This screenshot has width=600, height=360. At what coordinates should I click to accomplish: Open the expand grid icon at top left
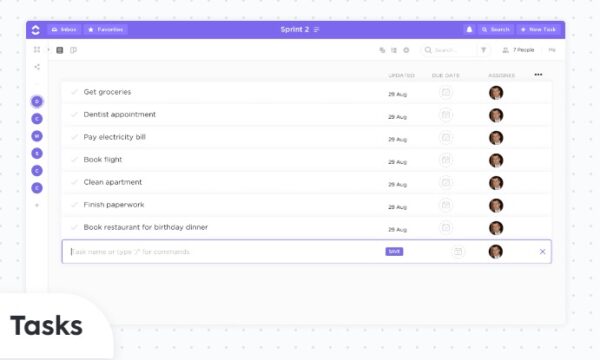[x=37, y=50]
